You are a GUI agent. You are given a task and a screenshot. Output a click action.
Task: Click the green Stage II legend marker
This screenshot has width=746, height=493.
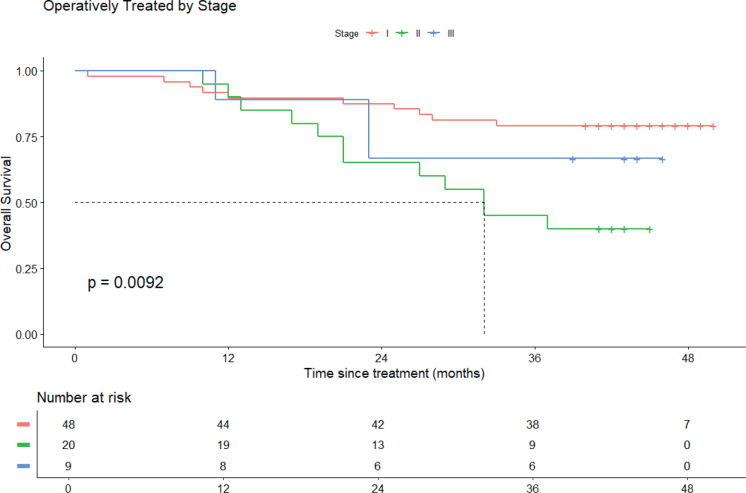[403, 33]
